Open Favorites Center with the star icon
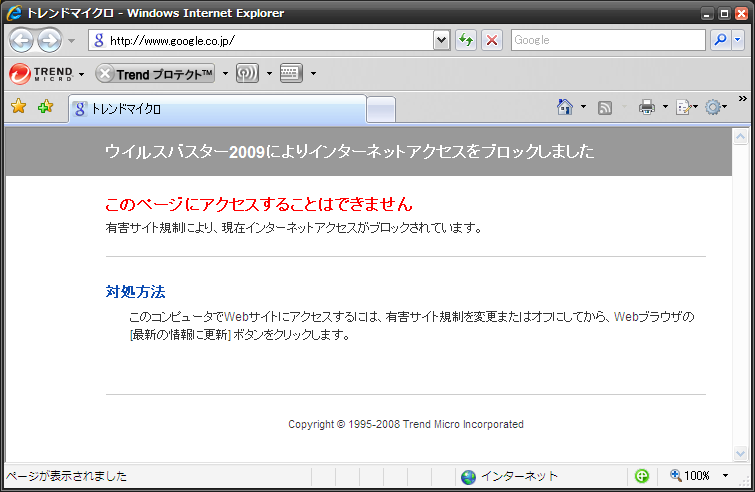 coord(19,106)
